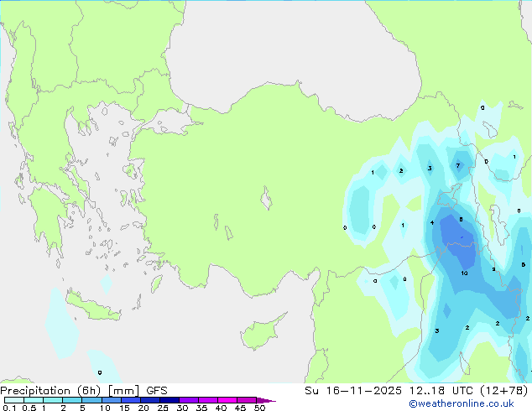The height and width of the screenshot is (411, 532).
Task: Click the legend label '40'
Action: [221, 408]
